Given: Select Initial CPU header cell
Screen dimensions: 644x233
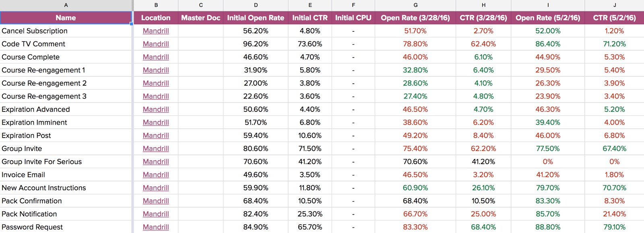Looking at the screenshot, I should [353, 18].
